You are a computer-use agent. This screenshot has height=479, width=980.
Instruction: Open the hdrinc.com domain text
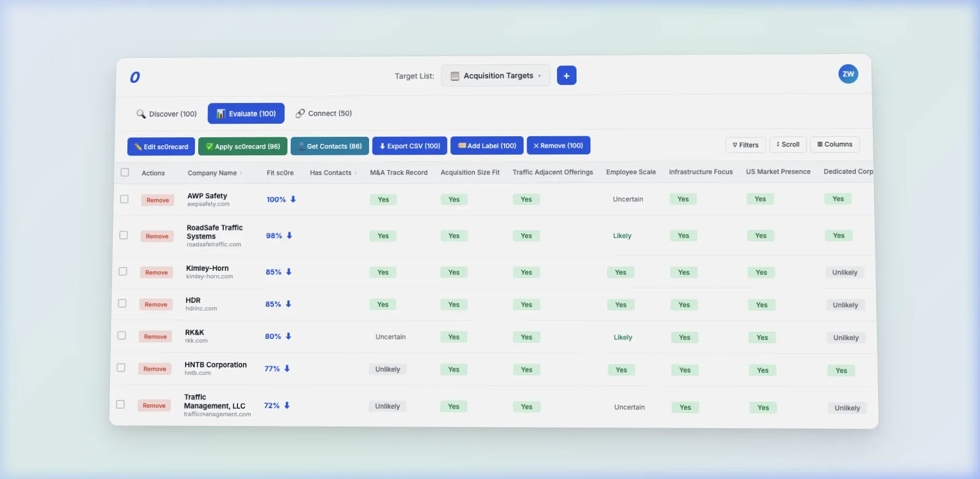coord(201,309)
